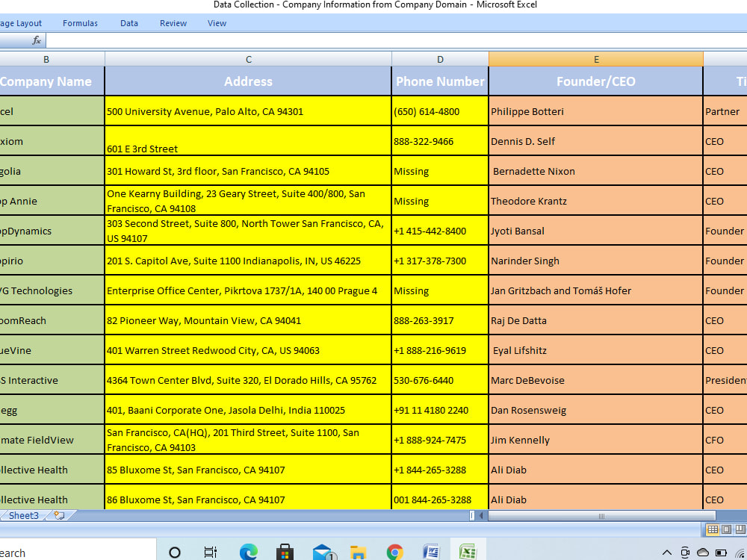This screenshot has width=747, height=560.
Task: Click the Excel taskbar icon
Action: pos(468,553)
